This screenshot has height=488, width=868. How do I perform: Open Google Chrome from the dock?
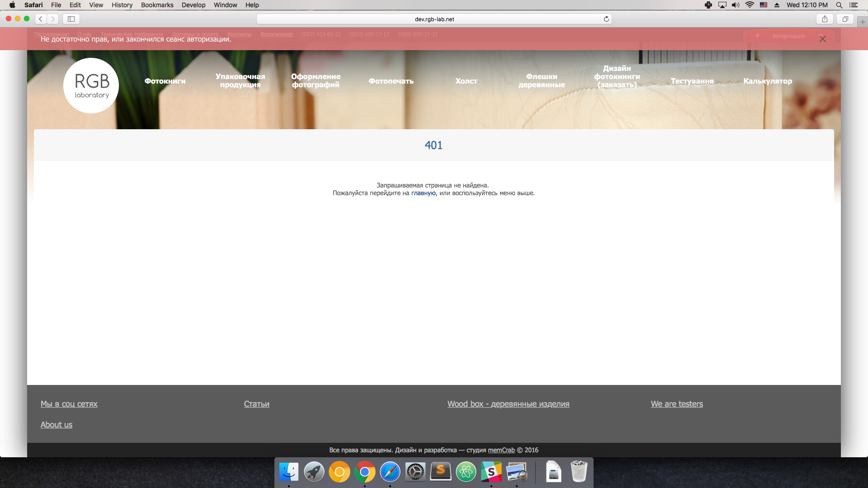tap(364, 472)
